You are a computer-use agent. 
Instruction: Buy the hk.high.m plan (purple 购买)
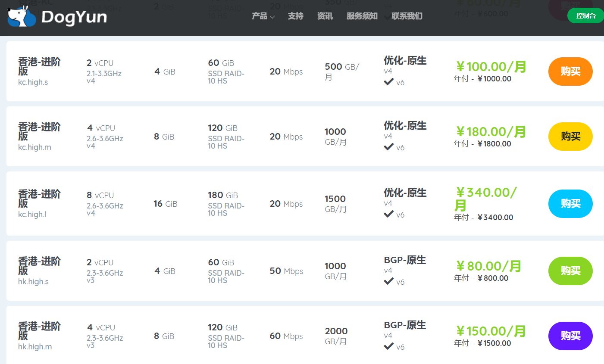pyautogui.click(x=570, y=336)
